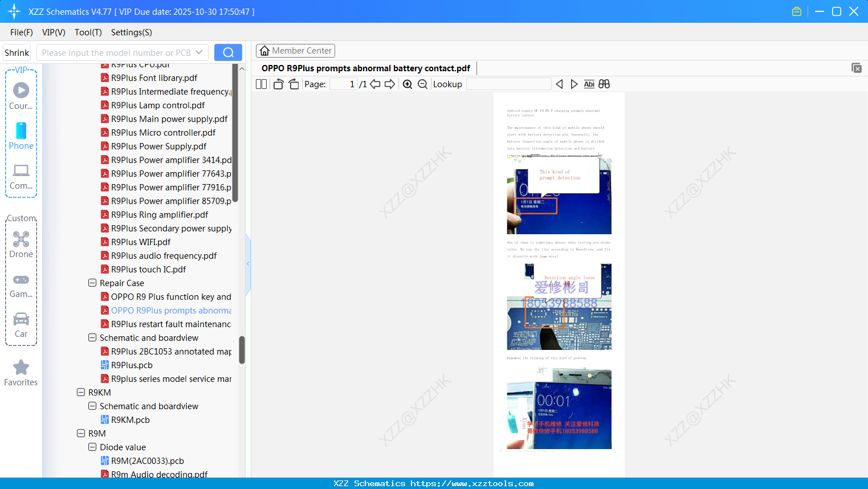Select the OPPO R9Plus battery contact PDF tab
This screenshot has height=489, width=868.
pyautogui.click(x=366, y=68)
